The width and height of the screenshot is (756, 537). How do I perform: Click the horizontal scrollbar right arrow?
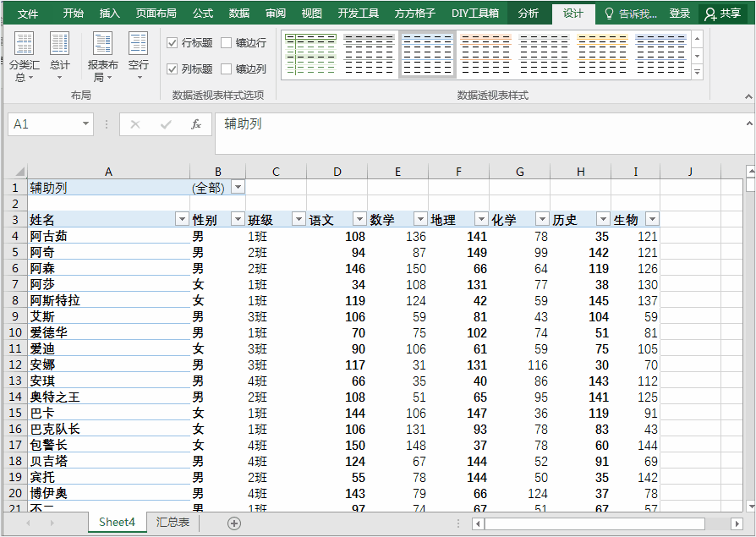[x=737, y=523]
